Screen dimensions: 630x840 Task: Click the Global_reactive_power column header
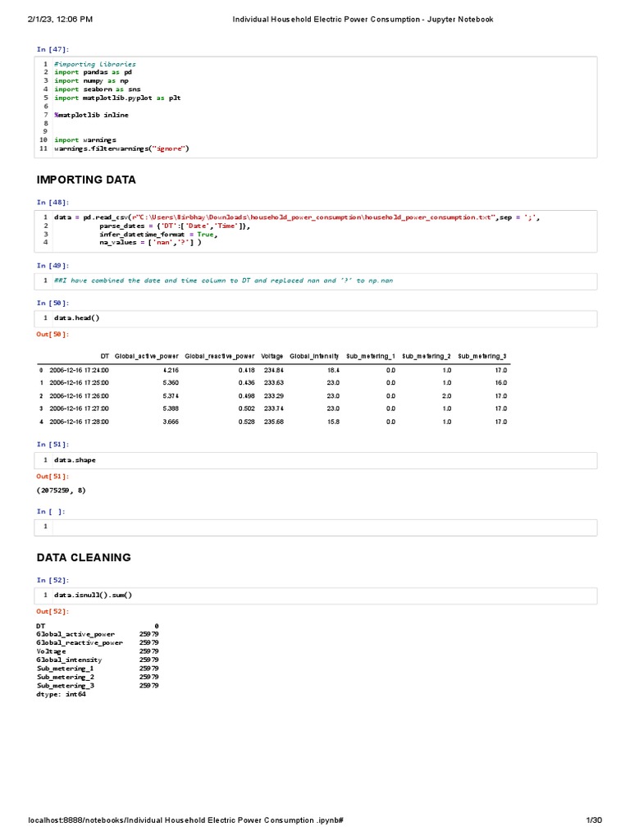220,357
